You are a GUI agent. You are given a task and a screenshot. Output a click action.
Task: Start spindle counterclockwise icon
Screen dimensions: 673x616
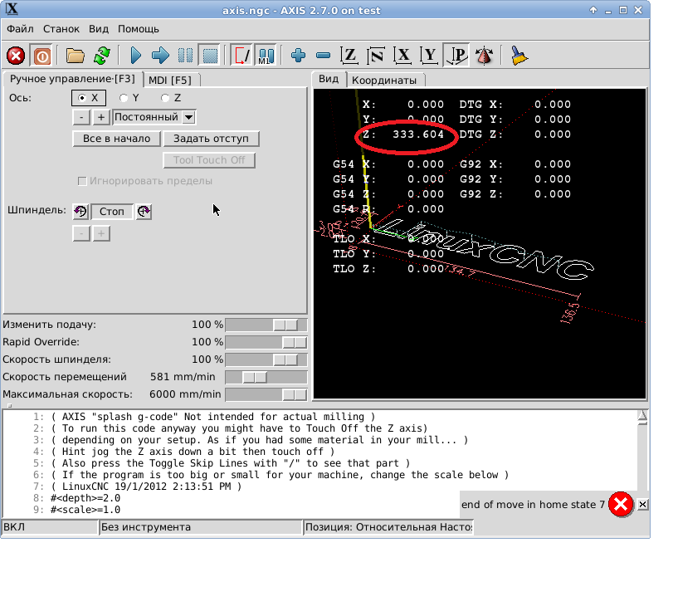pyautogui.click(x=80, y=211)
